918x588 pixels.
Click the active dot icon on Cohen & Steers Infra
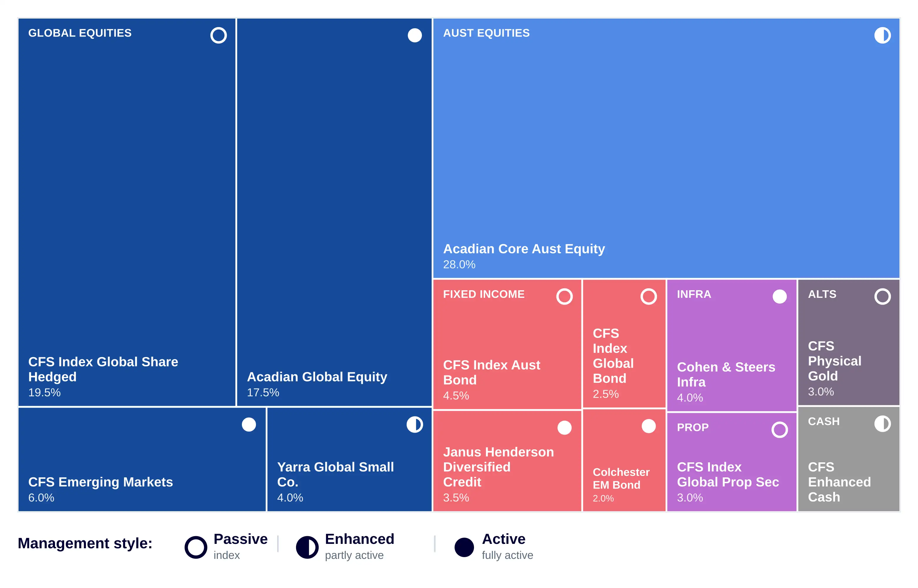click(779, 296)
